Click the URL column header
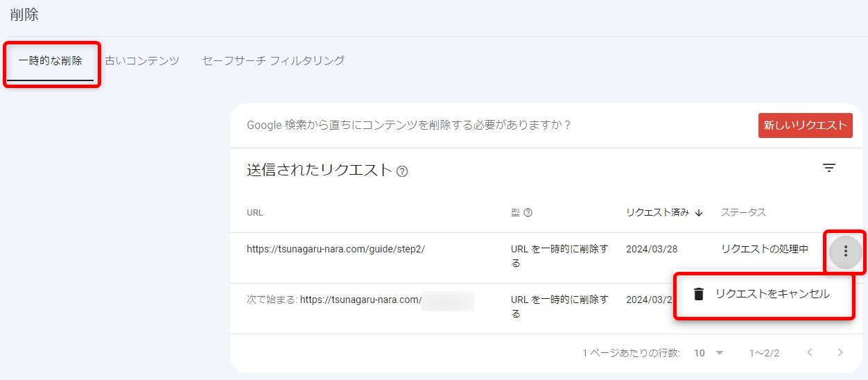 pos(254,213)
